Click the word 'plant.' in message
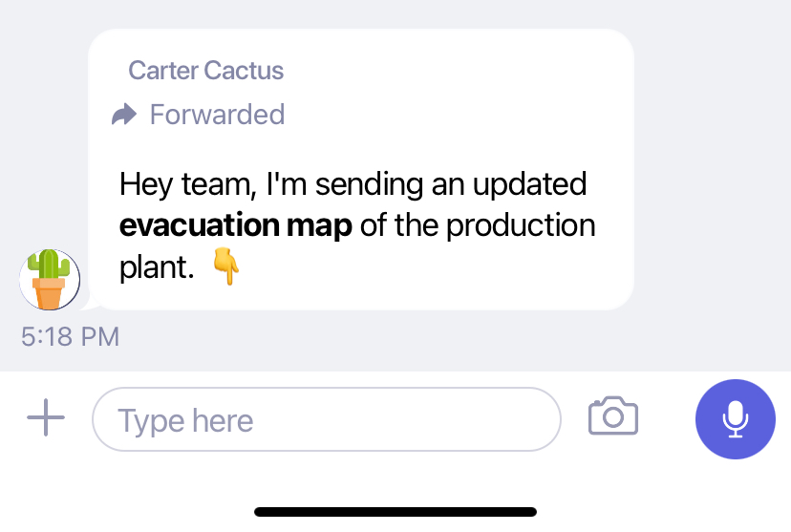 tap(157, 268)
